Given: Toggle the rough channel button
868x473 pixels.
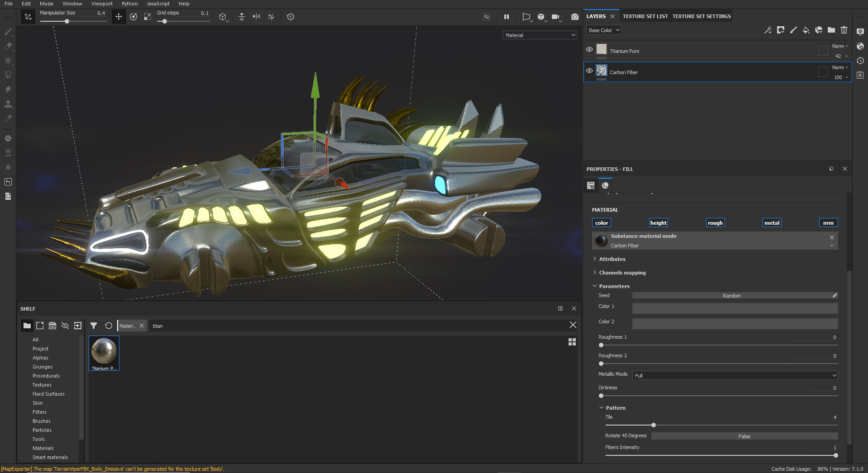Looking at the screenshot, I should 715,222.
